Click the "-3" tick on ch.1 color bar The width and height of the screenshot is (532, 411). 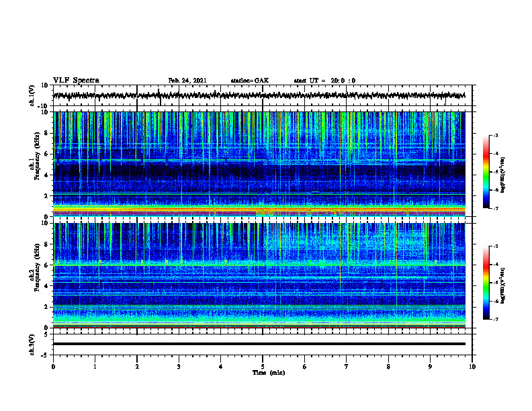click(x=495, y=135)
